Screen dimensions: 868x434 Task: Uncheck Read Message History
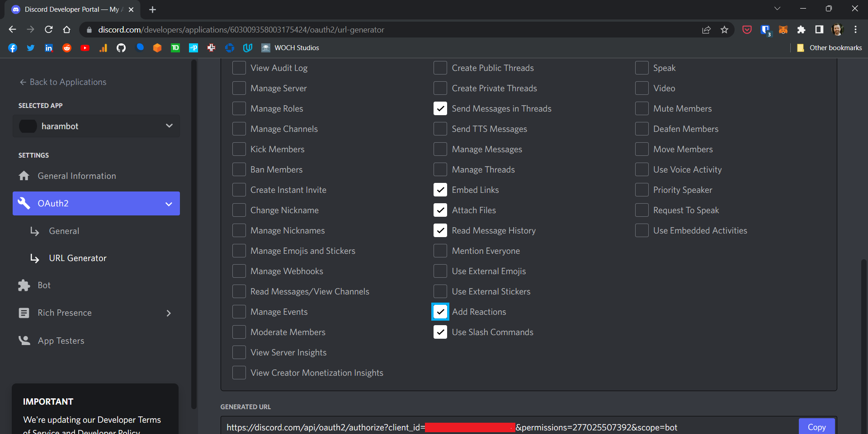440,230
